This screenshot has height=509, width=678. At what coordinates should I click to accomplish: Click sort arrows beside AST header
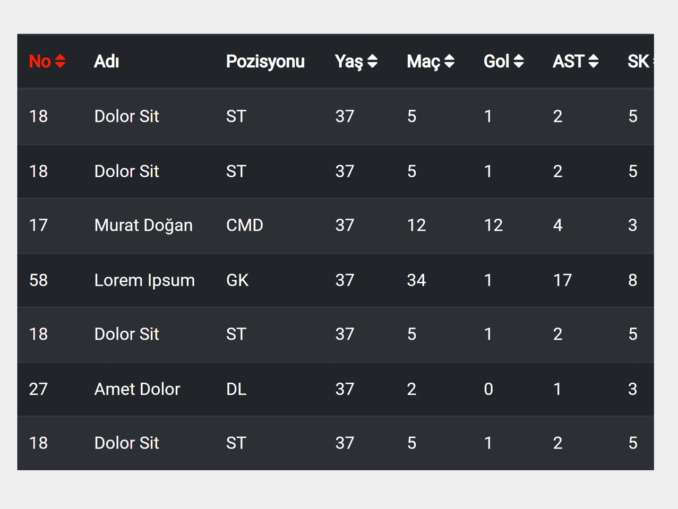[x=593, y=61]
